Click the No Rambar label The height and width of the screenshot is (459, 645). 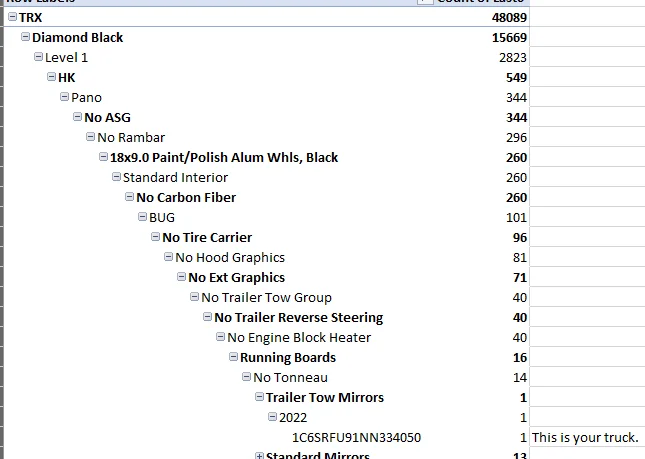(131, 137)
